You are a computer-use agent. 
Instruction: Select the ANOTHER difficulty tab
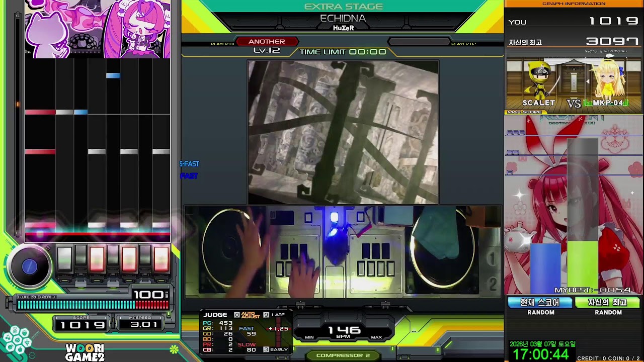tap(267, 42)
